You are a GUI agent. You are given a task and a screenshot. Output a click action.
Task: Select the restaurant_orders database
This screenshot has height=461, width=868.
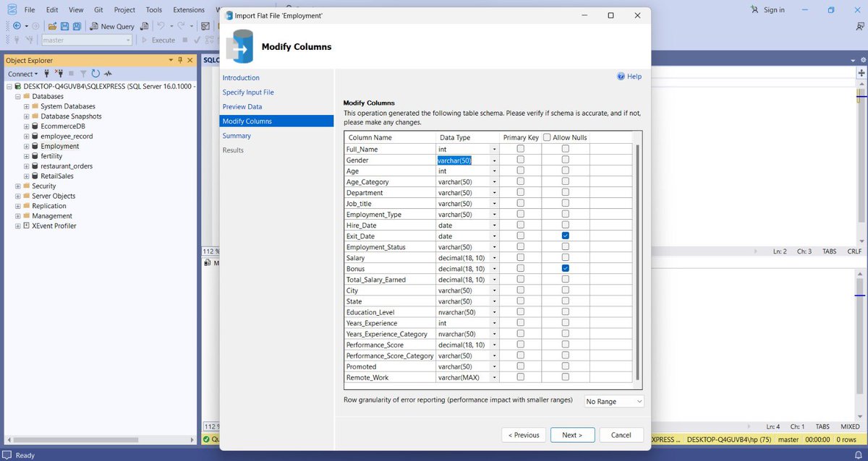(x=67, y=166)
